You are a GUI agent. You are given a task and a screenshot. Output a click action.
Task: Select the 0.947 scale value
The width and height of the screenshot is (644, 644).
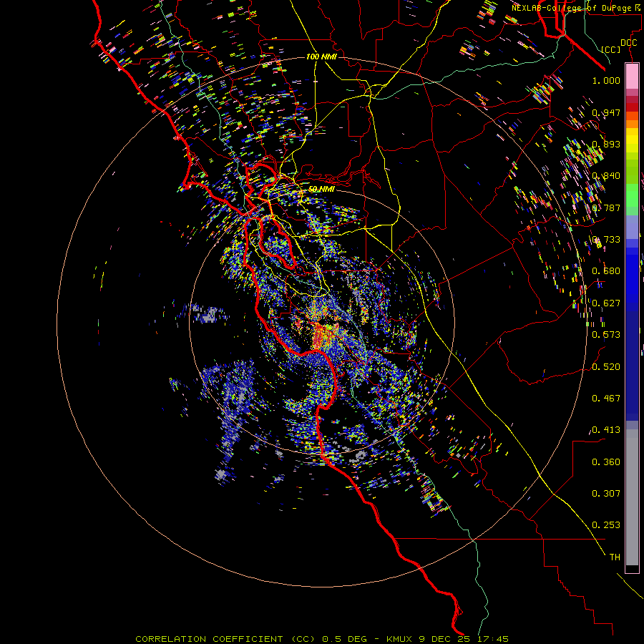click(606, 112)
